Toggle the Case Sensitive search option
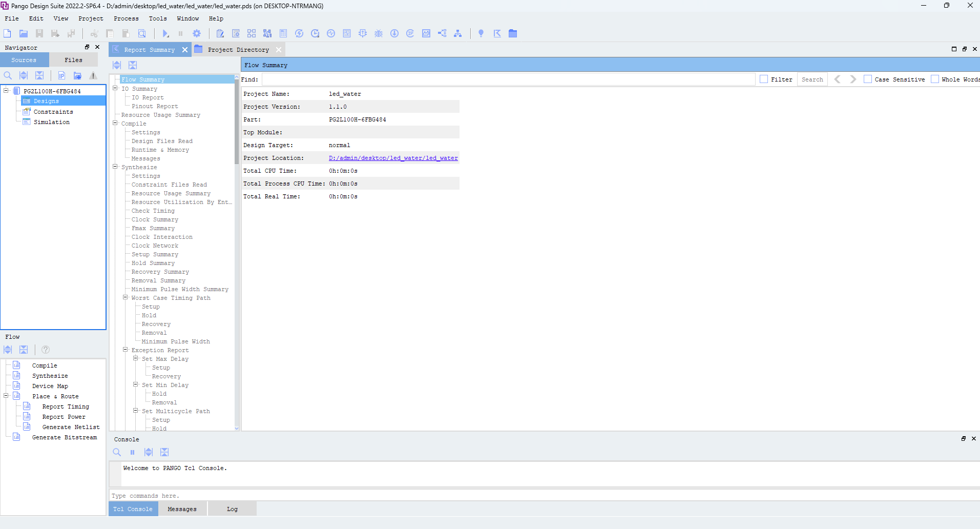The width and height of the screenshot is (980, 529). [x=868, y=79]
